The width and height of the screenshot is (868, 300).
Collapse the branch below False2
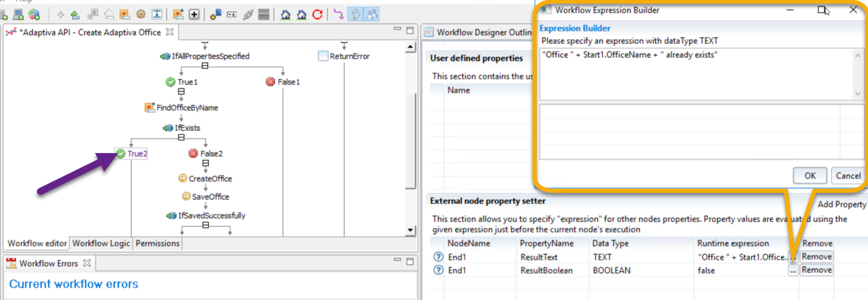[205, 163]
